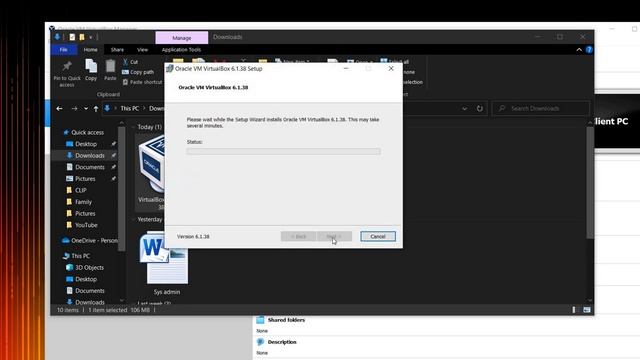Image resolution: width=640 pixels, height=360 pixels.
Task: Click the Paste shortcut icon
Action: [x=125, y=82]
